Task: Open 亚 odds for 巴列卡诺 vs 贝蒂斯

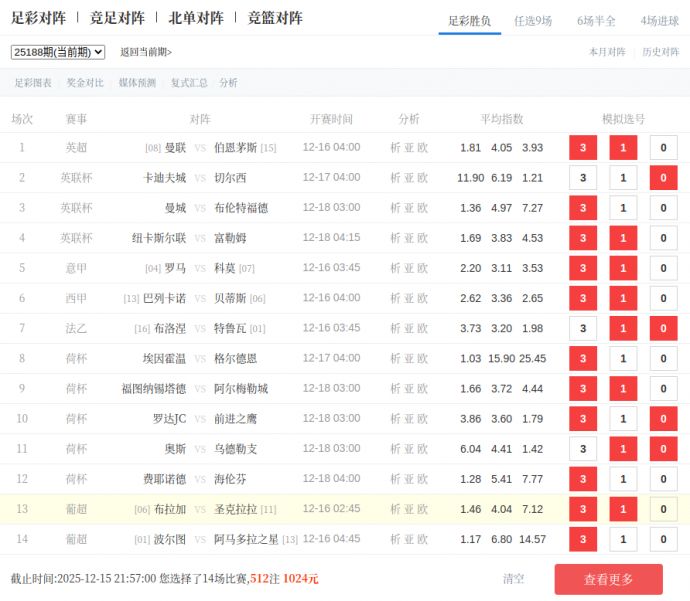Action: click(409, 298)
